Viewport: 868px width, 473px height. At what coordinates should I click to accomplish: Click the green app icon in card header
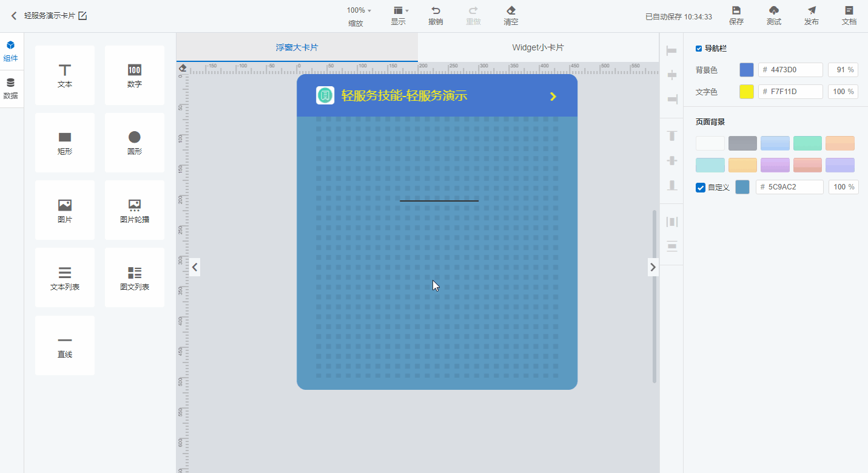tap(325, 95)
